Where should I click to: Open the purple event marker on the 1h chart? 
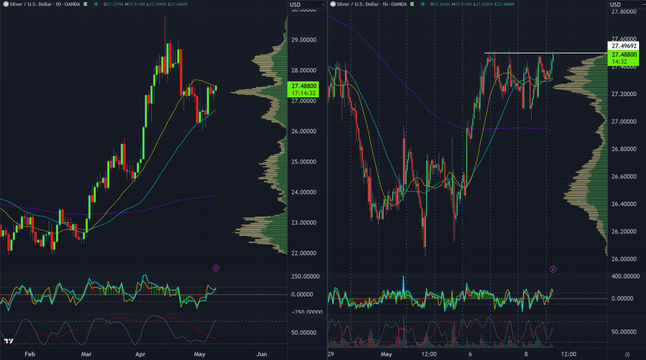[x=553, y=269]
